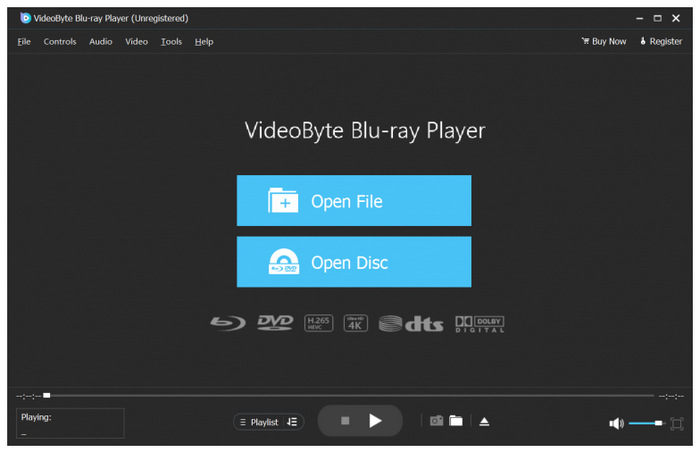Click the Open File button
700x453 pixels.
coord(354,200)
